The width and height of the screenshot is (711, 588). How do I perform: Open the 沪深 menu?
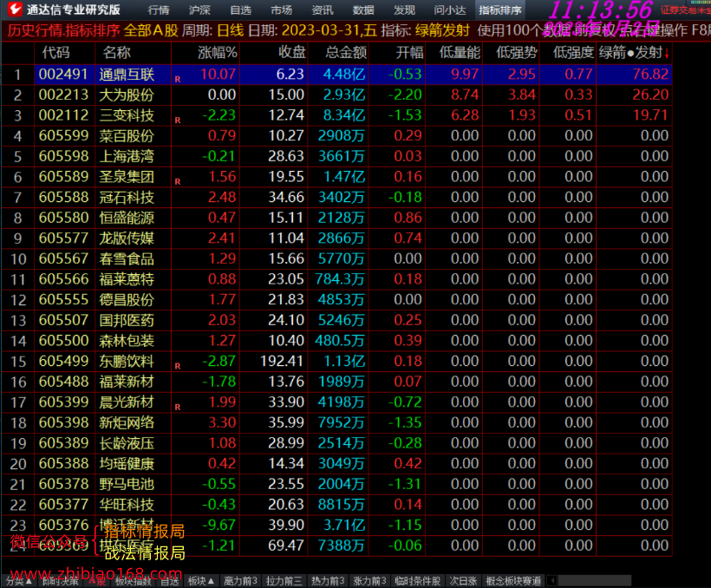click(199, 10)
